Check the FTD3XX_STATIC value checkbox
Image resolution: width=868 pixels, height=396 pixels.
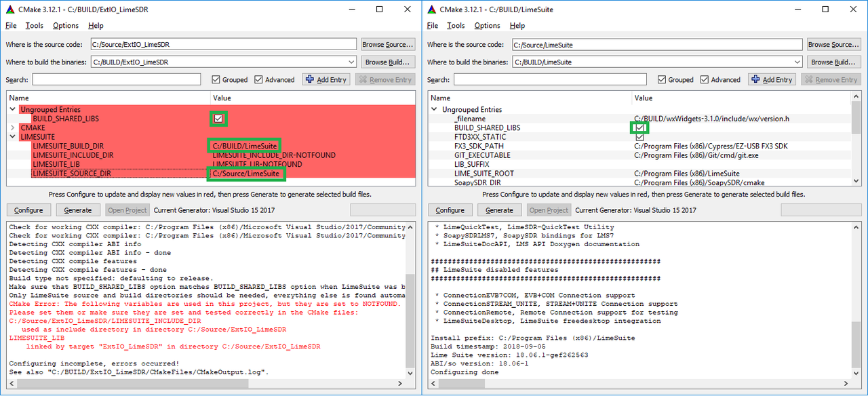click(x=639, y=136)
